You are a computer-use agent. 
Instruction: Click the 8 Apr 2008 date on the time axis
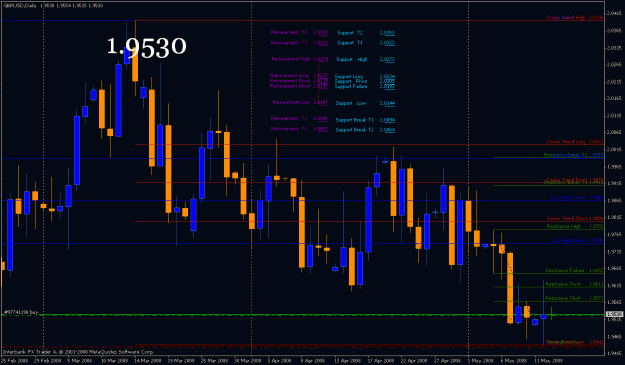(x=313, y=361)
